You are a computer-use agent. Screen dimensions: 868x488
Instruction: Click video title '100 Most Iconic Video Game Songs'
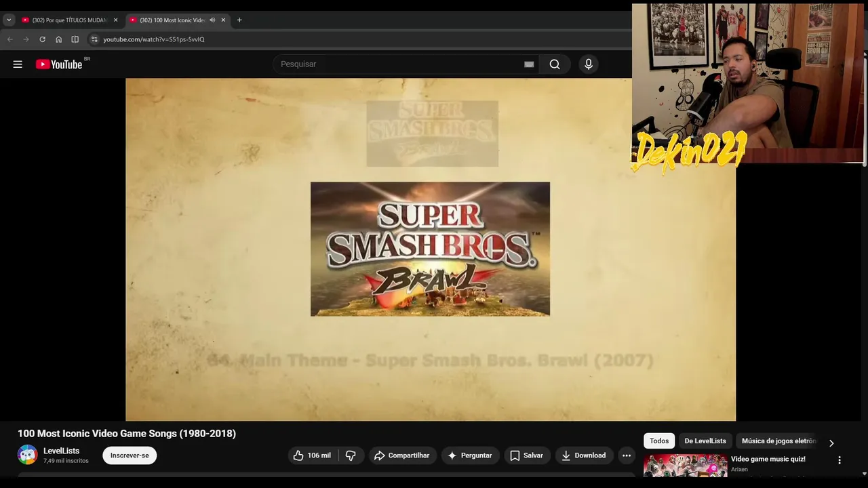click(127, 434)
